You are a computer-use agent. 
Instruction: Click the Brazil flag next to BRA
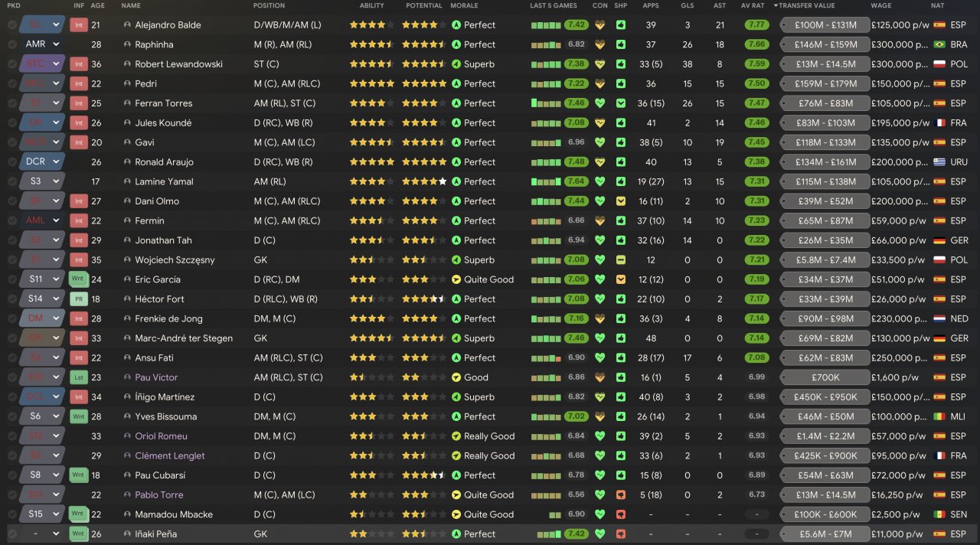point(939,44)
